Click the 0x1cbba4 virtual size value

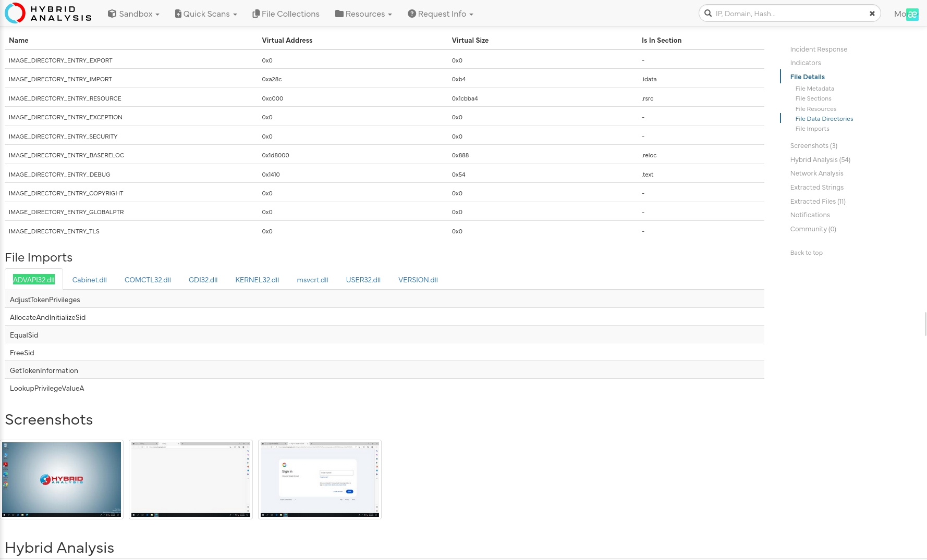[x=465, y=98]
